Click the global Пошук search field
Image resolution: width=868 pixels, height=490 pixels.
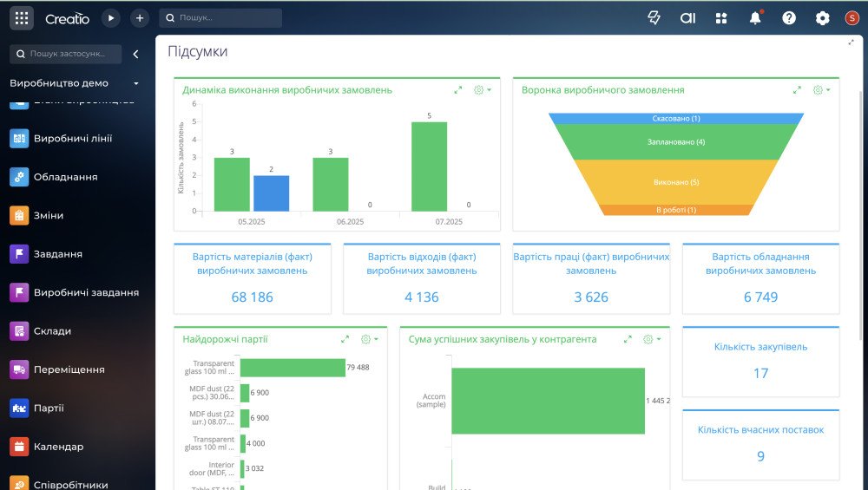click(220, 17)
